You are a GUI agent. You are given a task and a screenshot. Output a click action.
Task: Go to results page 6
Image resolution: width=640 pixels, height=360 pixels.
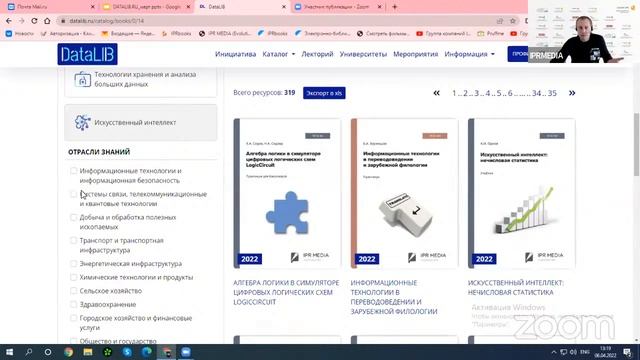[x=510, y=93]
